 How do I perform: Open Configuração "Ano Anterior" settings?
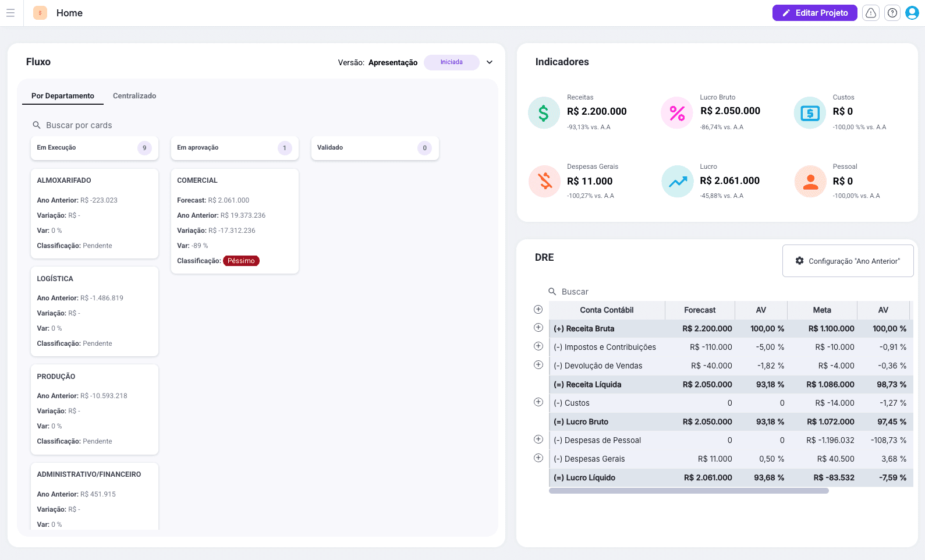click(848, 261)
